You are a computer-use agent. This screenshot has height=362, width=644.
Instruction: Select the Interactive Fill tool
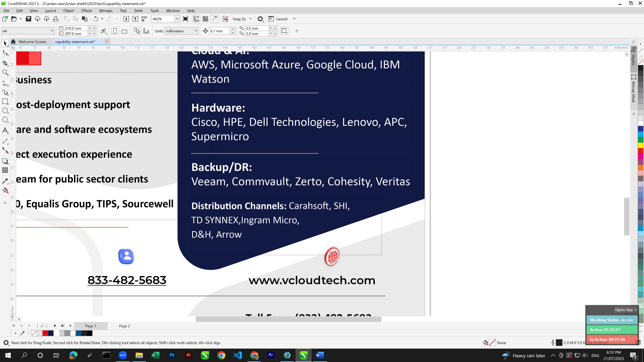point(5,191)
